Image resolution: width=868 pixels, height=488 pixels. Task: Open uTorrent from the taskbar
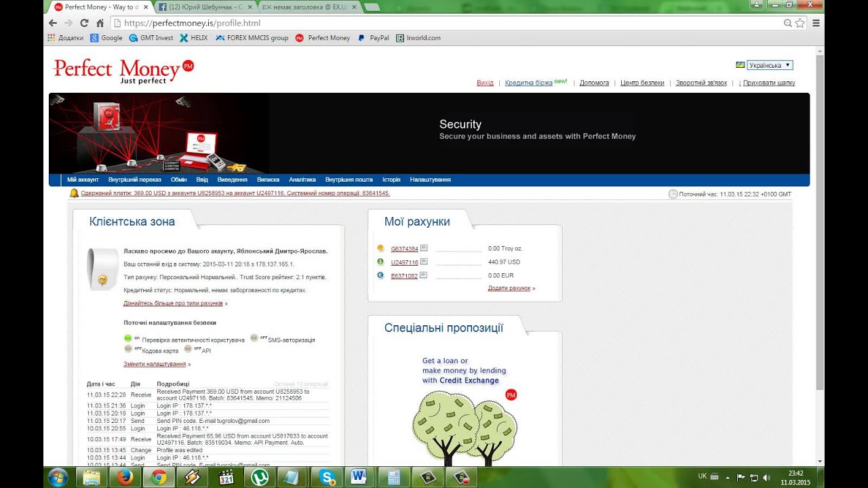coord(260,477)
